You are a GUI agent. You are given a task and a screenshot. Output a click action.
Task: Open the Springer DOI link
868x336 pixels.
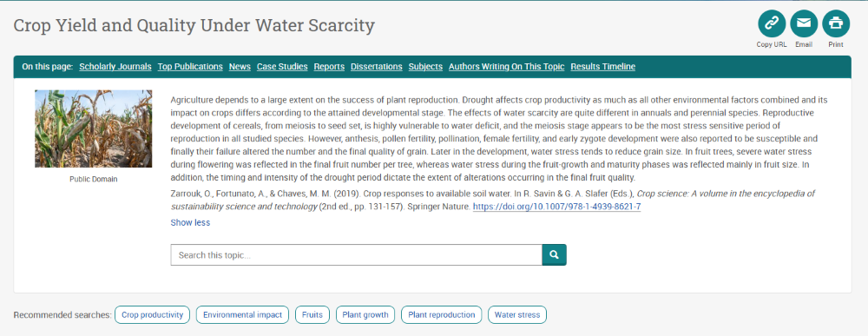(557, 207)
